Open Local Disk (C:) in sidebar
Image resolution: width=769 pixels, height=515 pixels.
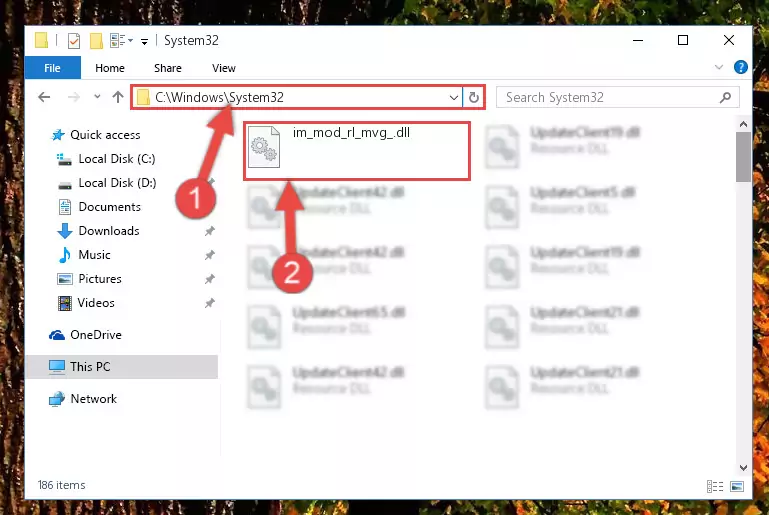coord(117,158)
